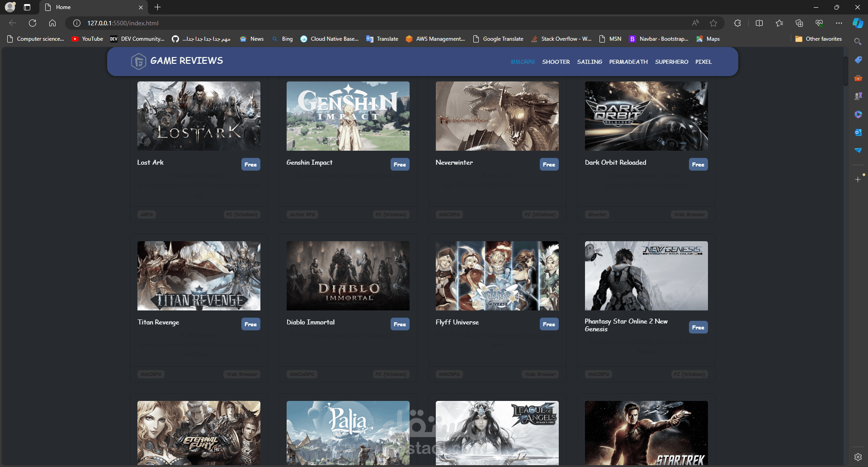The height and width of the screenshot is (467, 868).
Task: Select the MMORPG category tab
Action: pyautogui.click(x=523, y=62)
